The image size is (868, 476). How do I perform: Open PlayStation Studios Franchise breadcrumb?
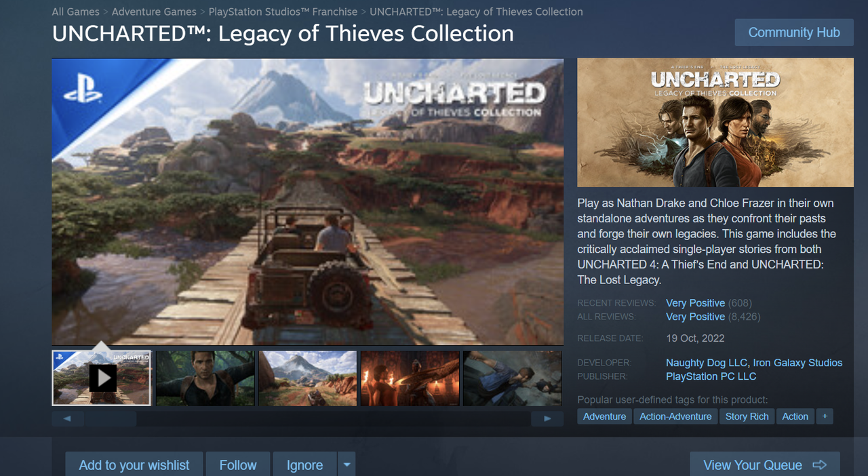(283, 12)
